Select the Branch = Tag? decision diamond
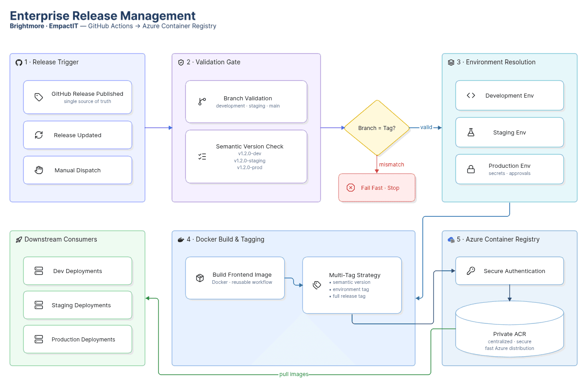 pos(377,128)
